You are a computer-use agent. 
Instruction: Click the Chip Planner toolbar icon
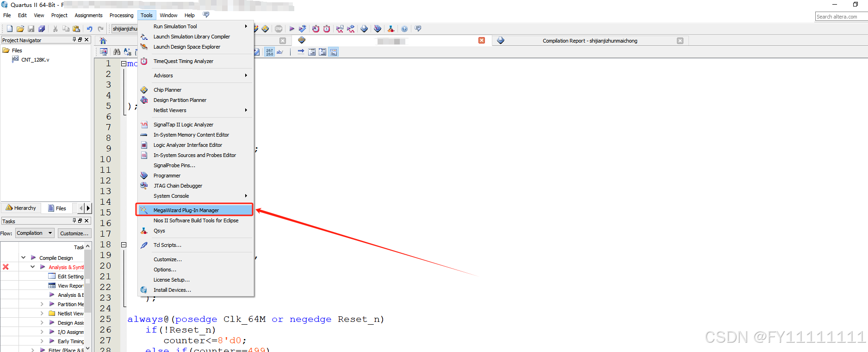tap(265, 29)
